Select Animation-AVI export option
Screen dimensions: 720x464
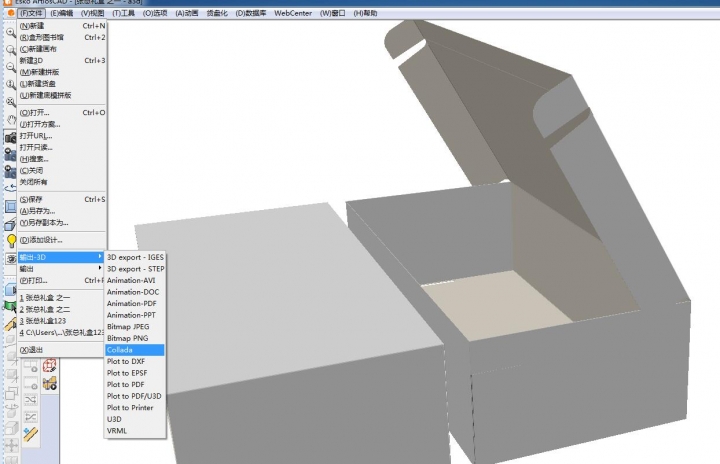(x=131, y=280)
